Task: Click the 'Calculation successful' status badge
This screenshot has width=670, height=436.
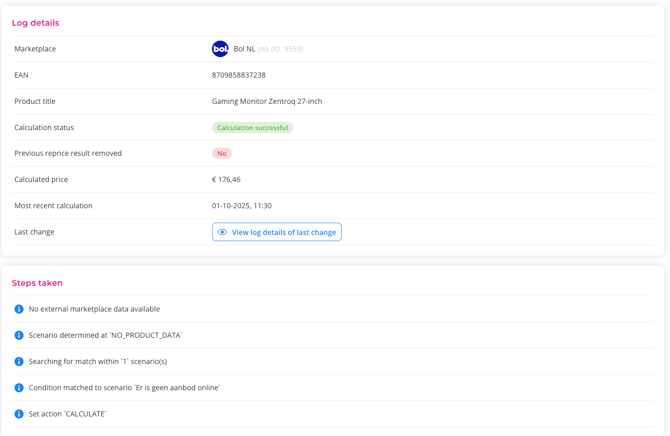Action: pos(252,128)
